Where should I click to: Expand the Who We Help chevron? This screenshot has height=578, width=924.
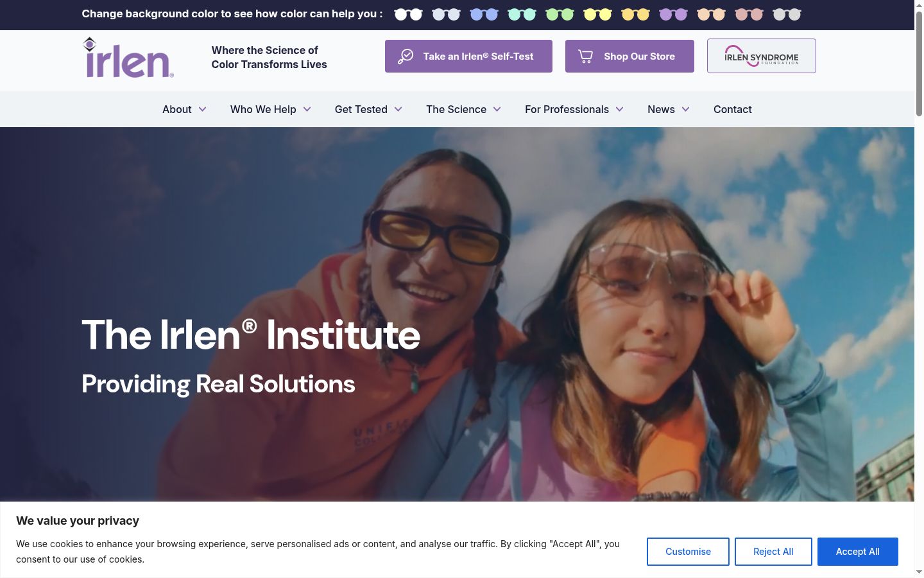pyautogui.click(x=307, y=109)
